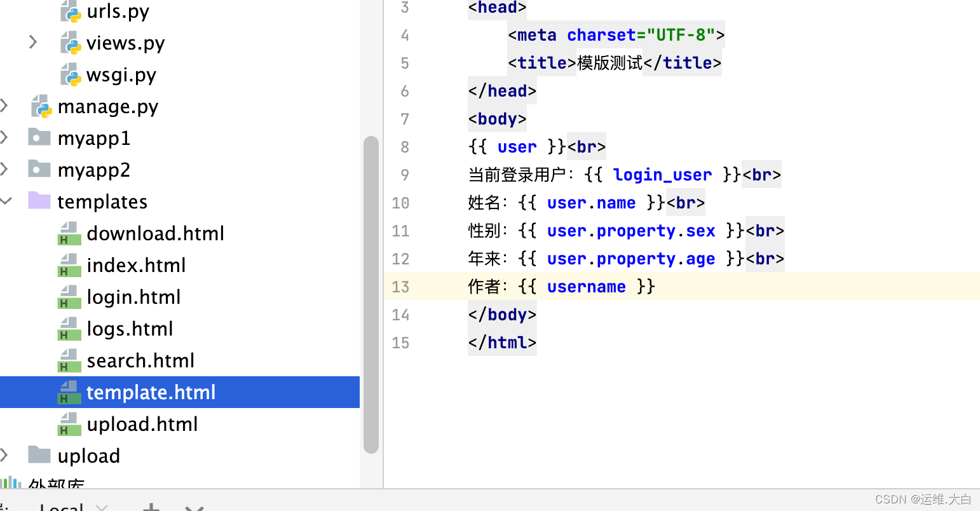Click gutter line number 15
The image size is (980, 511).
(x=400, y=343)
